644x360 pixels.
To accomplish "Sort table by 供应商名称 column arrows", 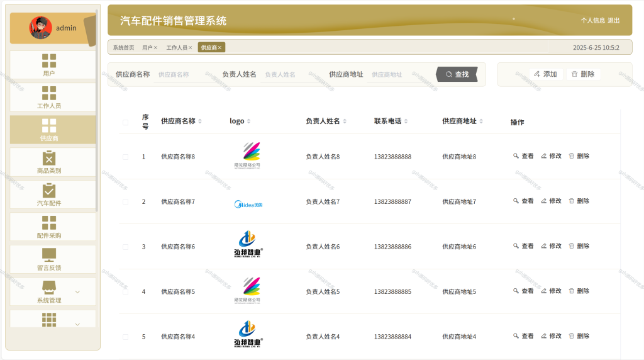I will click(x=200, y=121).
